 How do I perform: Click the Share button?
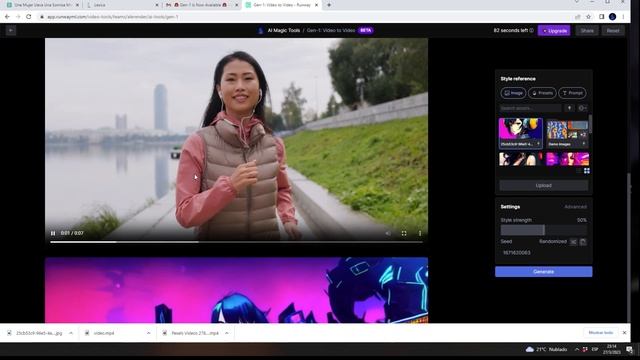tap(587, 31)
